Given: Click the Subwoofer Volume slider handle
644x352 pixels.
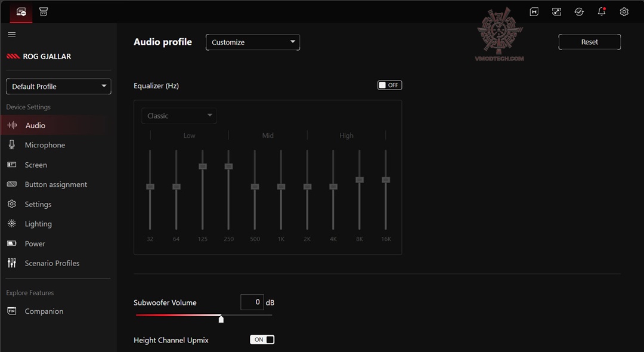Looking at the screenshot, I should [221, 319].
